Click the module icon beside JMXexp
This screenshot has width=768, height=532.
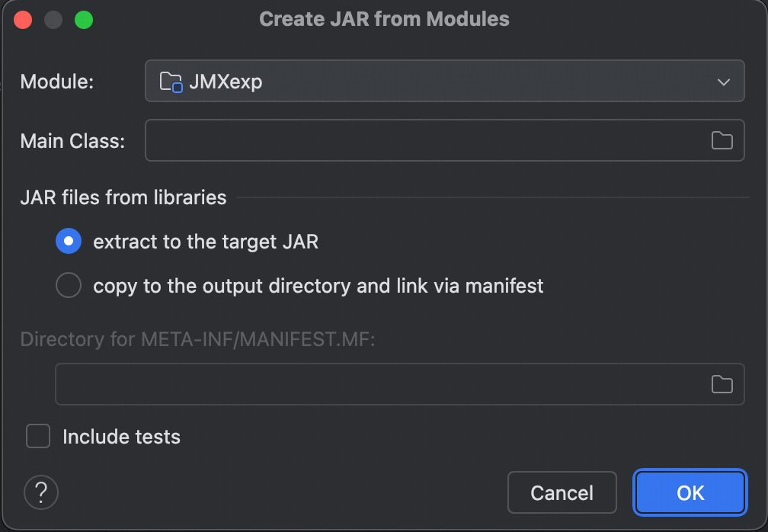click(x=171, y=82)
